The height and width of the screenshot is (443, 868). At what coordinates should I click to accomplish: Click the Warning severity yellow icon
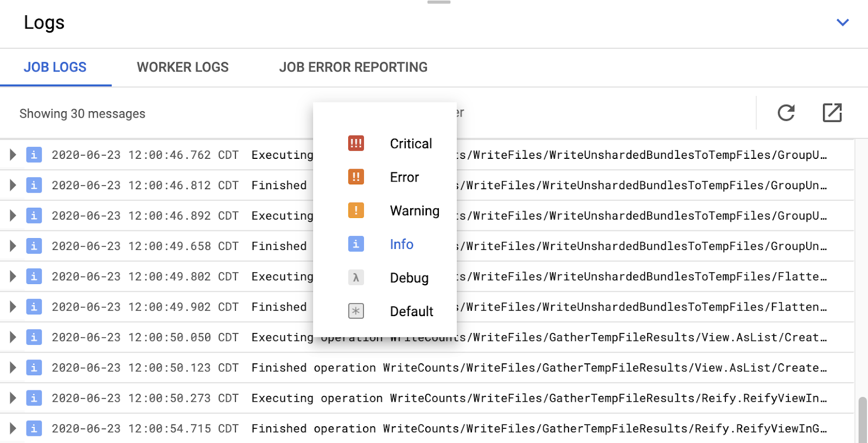click(x=356, y=210)
